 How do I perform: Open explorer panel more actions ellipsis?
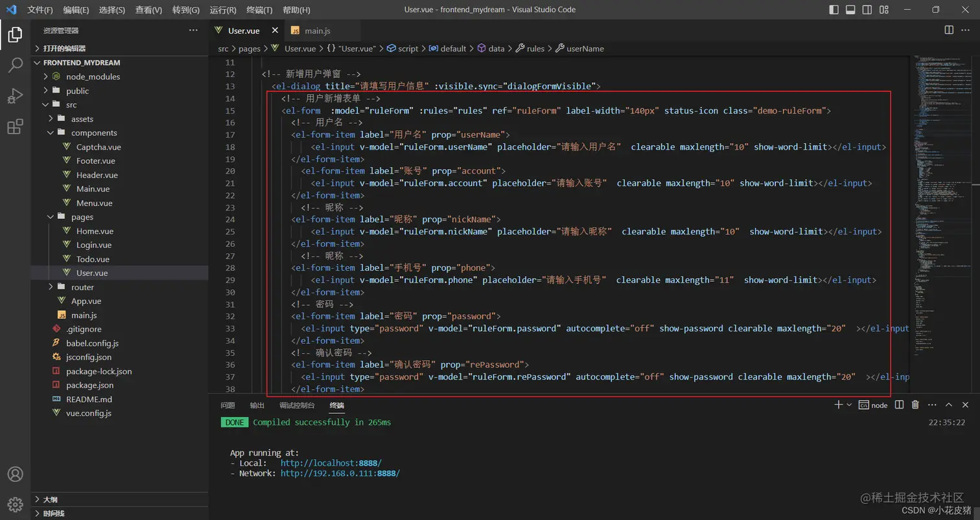[x=193, y=30]
